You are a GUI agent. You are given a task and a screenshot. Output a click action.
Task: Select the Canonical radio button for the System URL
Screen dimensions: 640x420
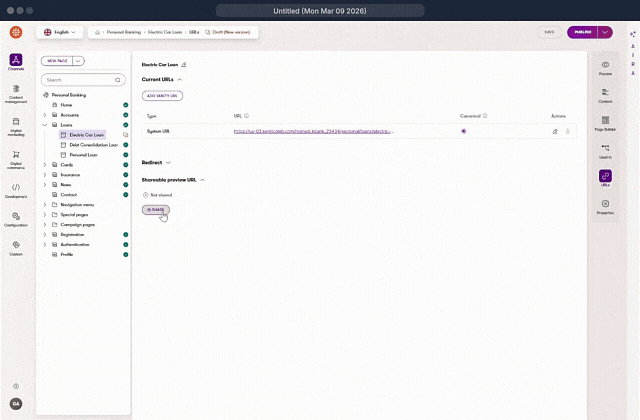coord(464,131)
